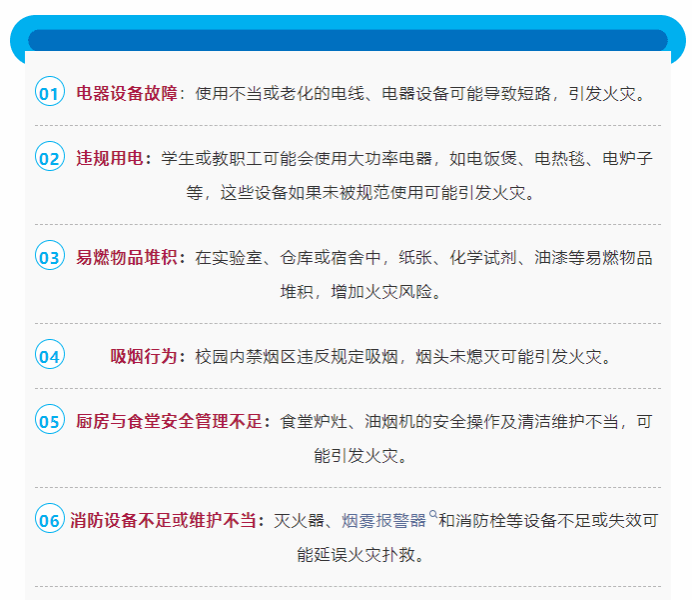The image size is (692, 600).
Task: Select the 易燃物品堆积 heading
Action: click(127, 257)
